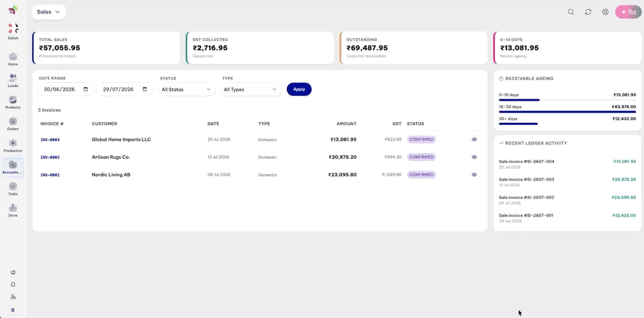Screen dimensions: 644x318
Task: Open invoice link INV-0004
Action: click(50, 140)
